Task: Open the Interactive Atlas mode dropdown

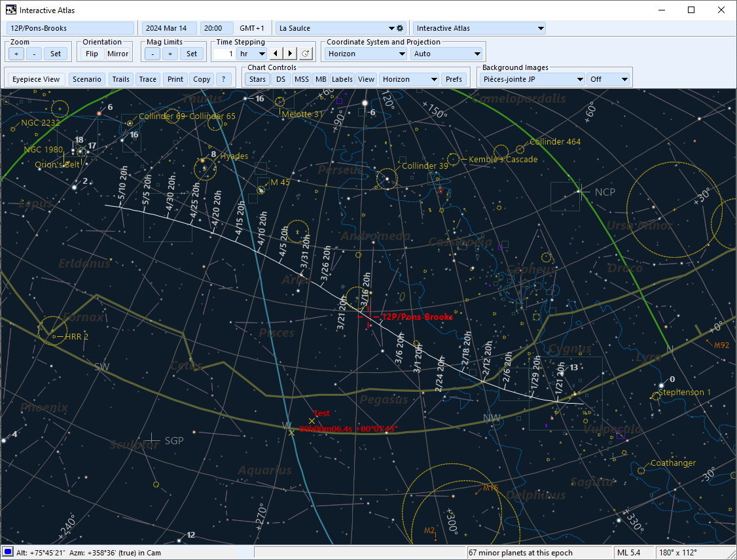Action: point(479,28)
